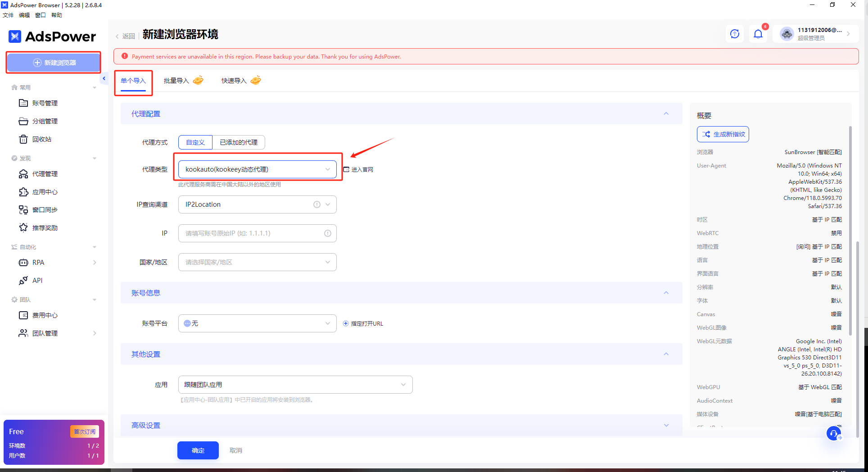Open 窗口同步 window sync in sidebar
868x472 pixels.
pos(45,210)
